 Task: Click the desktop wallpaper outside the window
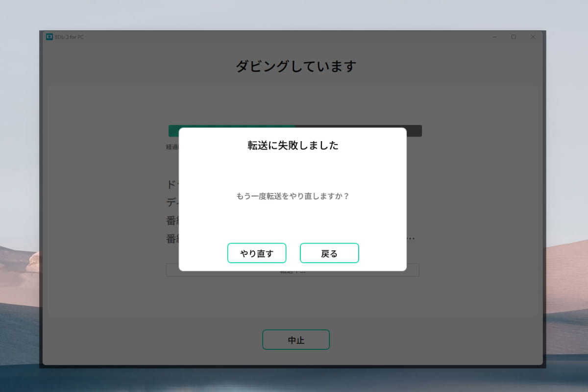coord(20,196)
